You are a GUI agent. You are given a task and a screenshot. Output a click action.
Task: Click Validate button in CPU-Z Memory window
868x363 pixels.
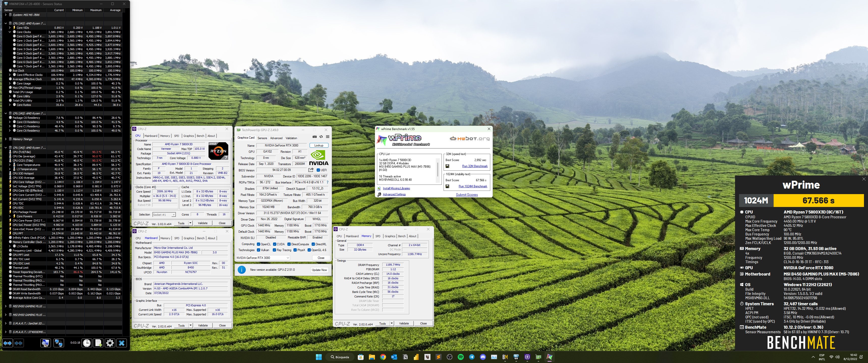(404, 323)
